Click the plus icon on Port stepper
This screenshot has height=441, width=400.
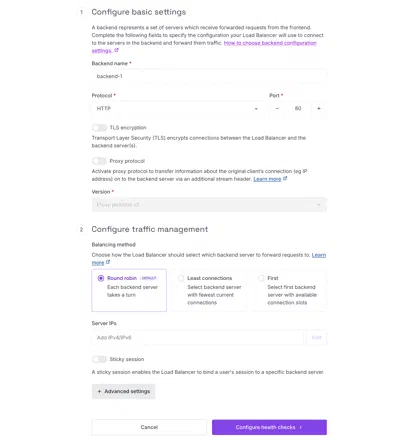pyautogui.click(x=319, y=109)
